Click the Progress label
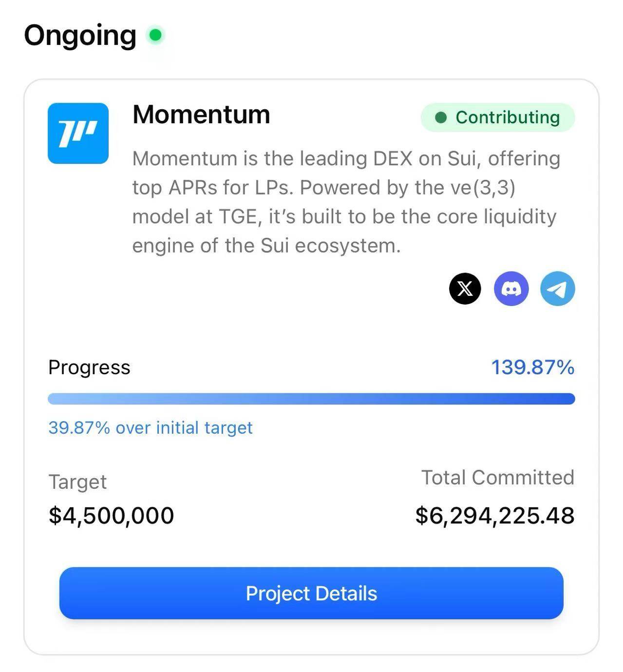This screenshot has width=623, height=672. pyautogui.click(x=89, y=367)
